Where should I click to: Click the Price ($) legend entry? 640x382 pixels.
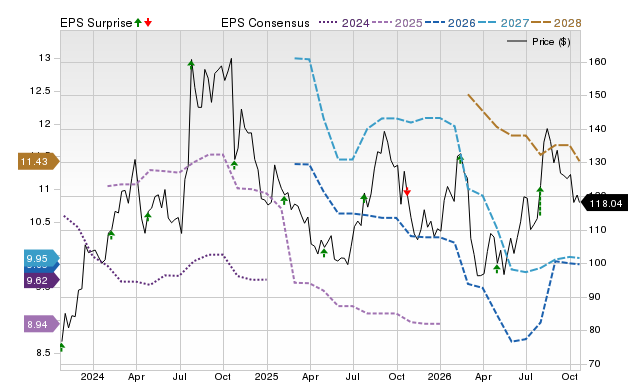coord(539,42)
